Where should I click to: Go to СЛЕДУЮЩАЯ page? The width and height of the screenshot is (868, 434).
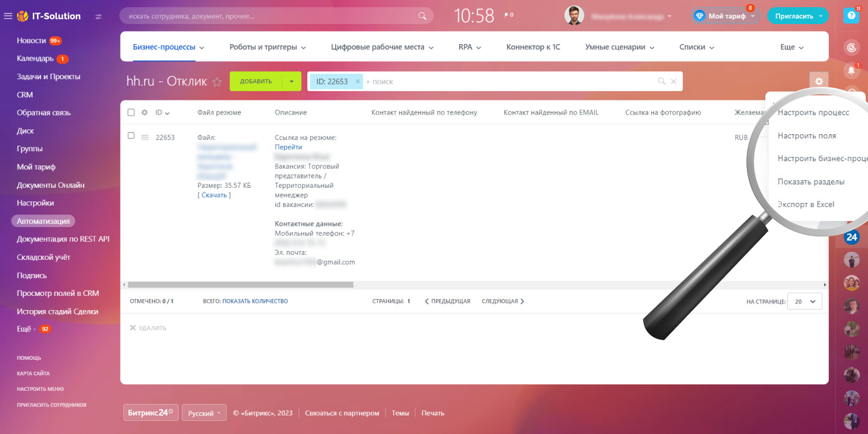click(503, 301)
